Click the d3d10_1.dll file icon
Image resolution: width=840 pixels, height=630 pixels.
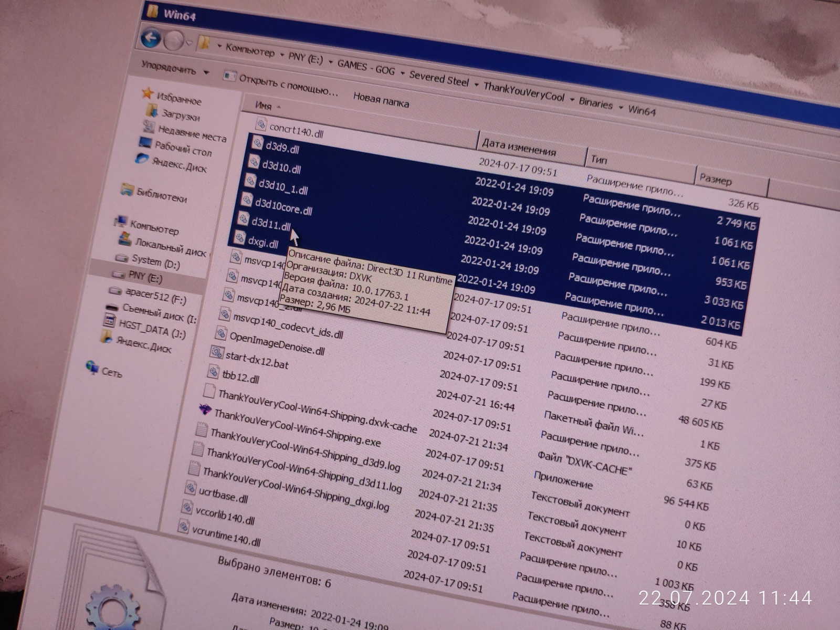tap(250, 181)
